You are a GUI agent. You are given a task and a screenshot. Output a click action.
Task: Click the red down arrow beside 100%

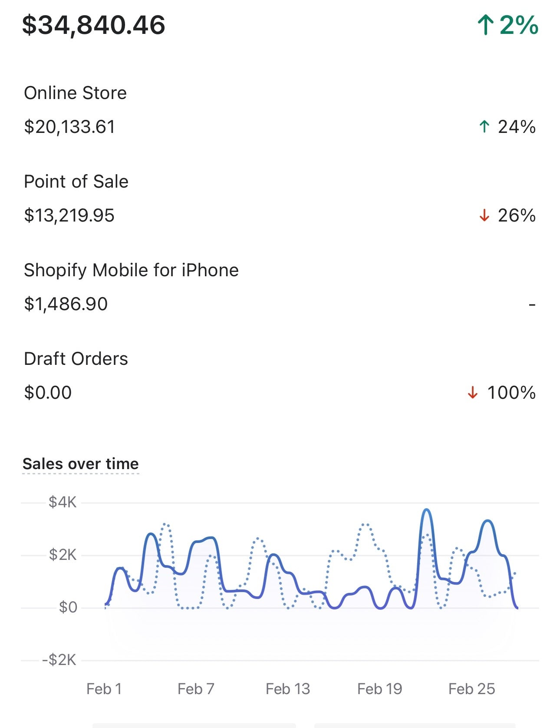(x=472, y=393)
